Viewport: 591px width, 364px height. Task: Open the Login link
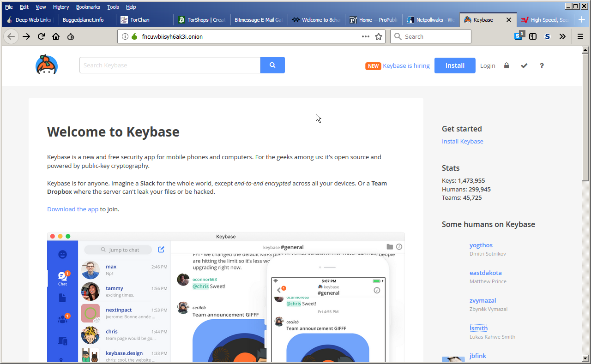tap(488, 66)
